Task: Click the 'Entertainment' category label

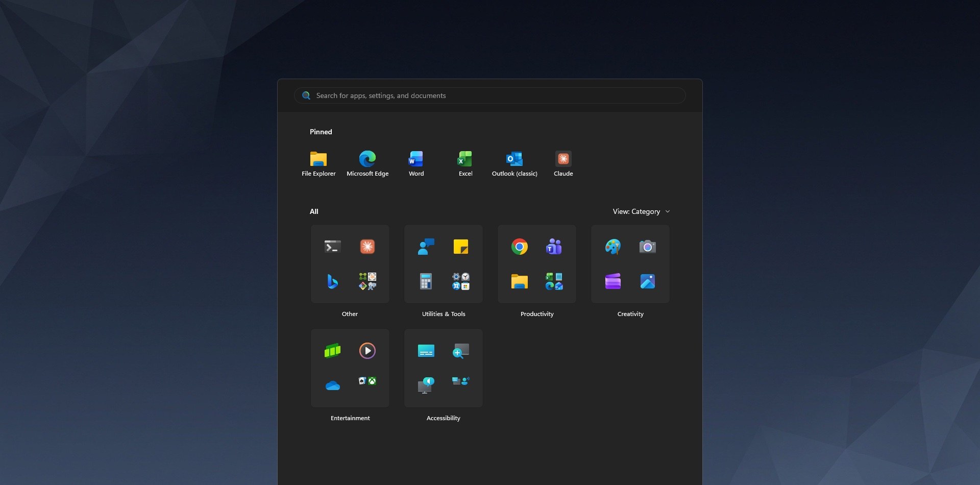Action: [350, 418]
